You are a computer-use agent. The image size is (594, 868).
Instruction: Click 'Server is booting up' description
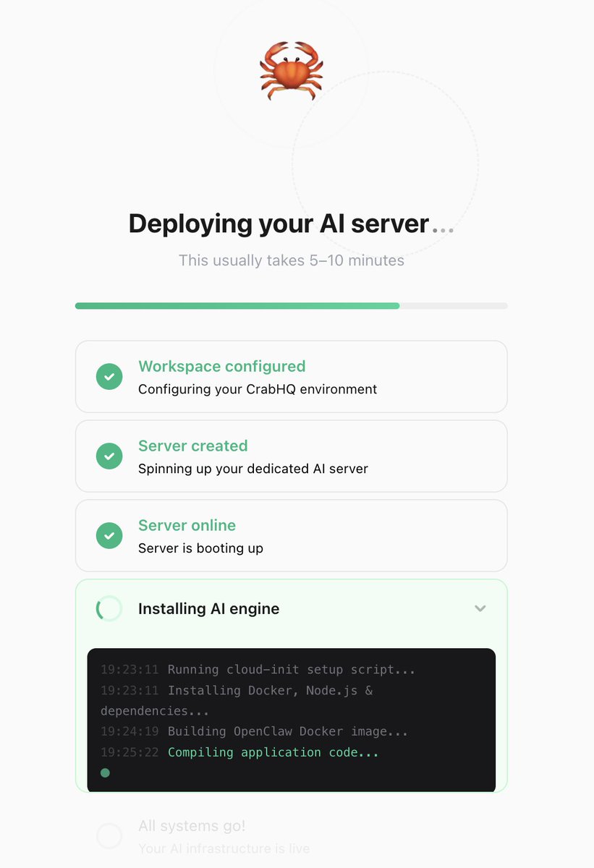(x=201, y=548)
